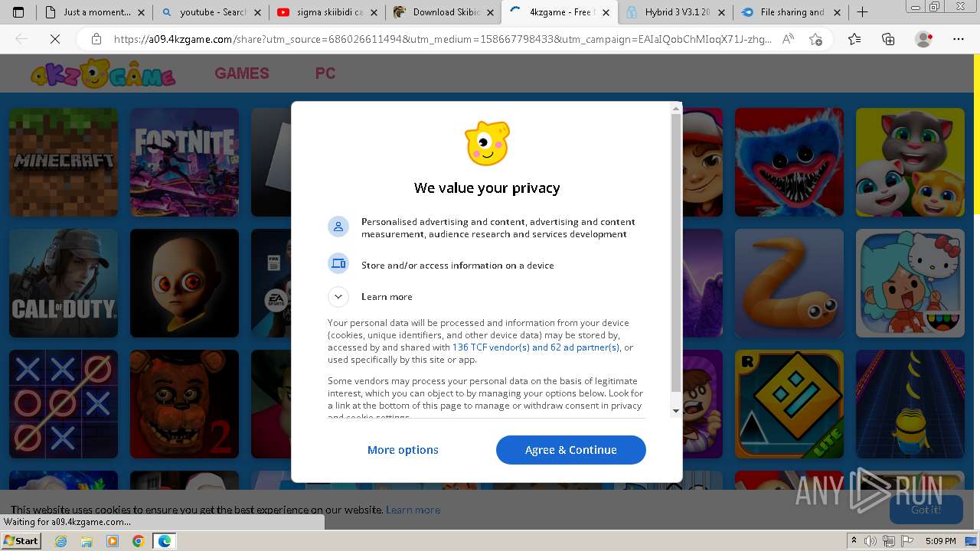Open the Geometry Dash Lite thumbnail
Viewport: 980px width, 551px height.
click(x=789, y=404)
